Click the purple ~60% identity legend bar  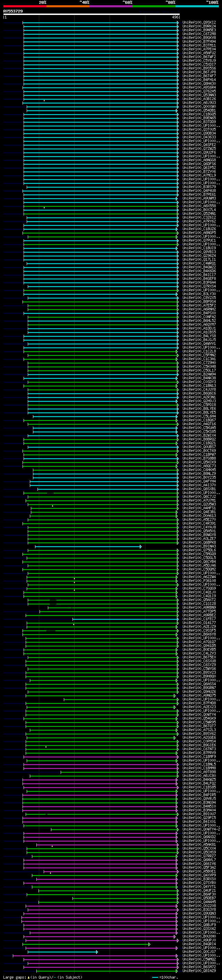pyautogui.click(x=111, y=6)
